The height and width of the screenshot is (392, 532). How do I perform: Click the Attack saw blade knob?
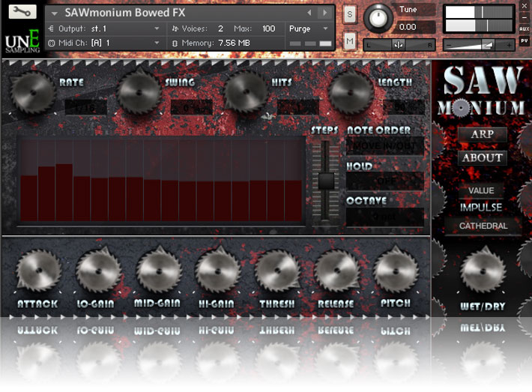click(x=37, y=271)
